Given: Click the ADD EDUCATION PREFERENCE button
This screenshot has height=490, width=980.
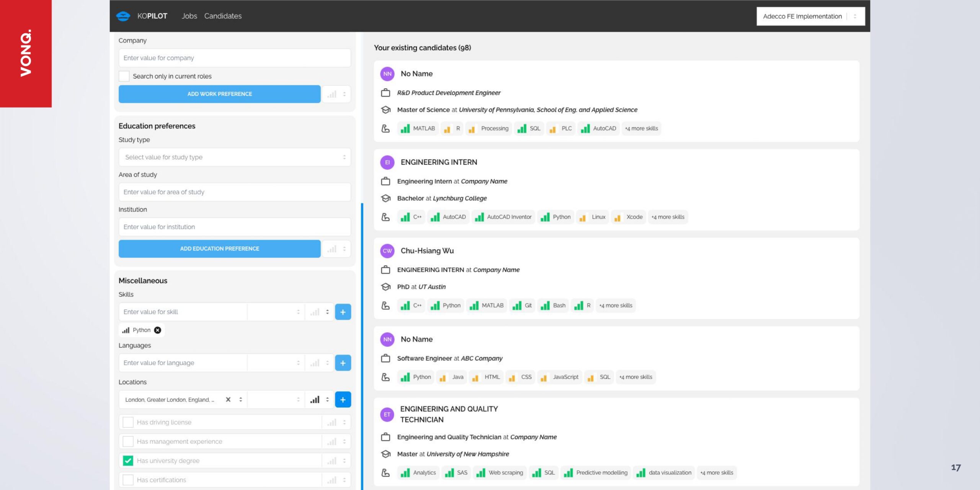Looking at the screenshot, I should pos(219,248).
